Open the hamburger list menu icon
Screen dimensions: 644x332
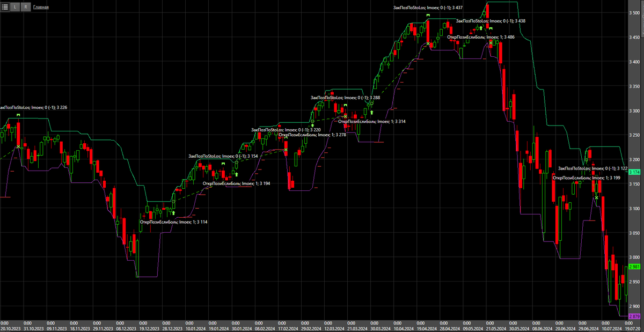tap(5, 8)
